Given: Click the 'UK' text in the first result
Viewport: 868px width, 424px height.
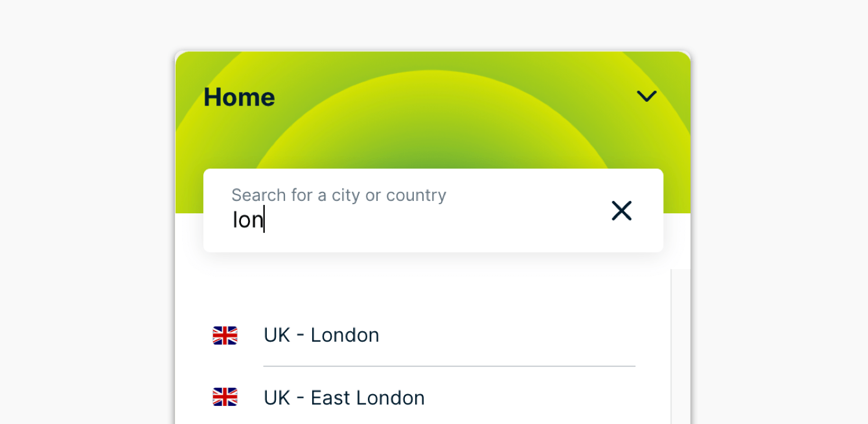Looking at the screenshot, I should tap(277, 335).
